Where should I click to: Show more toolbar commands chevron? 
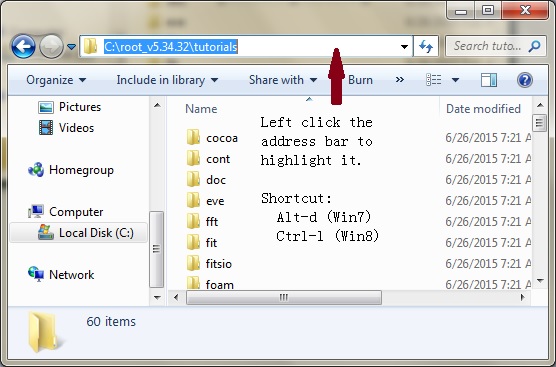(400, 79)
